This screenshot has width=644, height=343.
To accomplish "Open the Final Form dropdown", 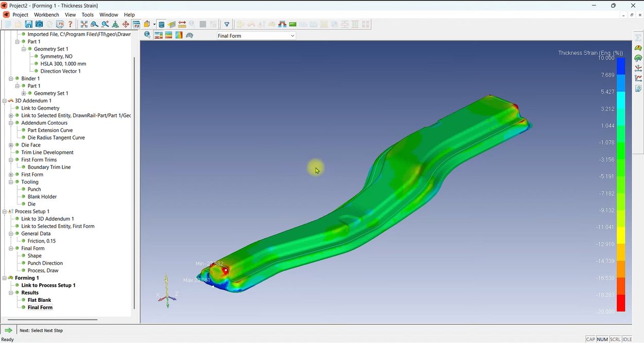I will (x=256, y=36).
